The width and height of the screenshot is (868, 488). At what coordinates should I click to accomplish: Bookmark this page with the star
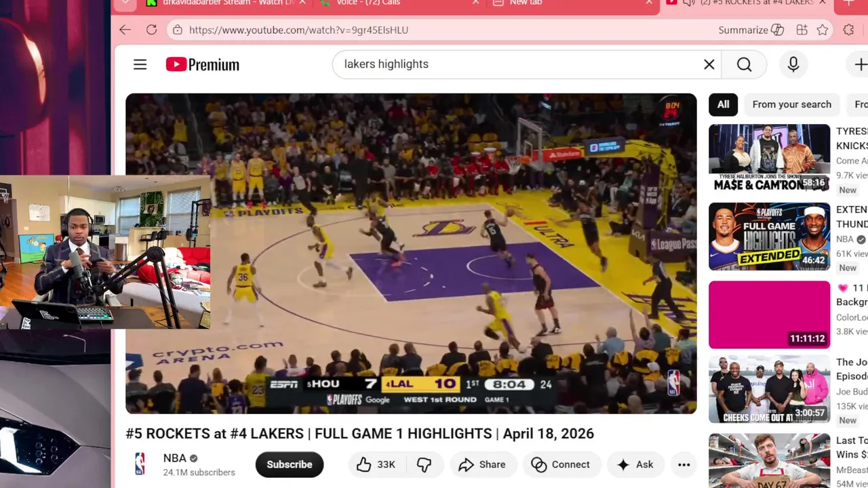click(823, 30)
